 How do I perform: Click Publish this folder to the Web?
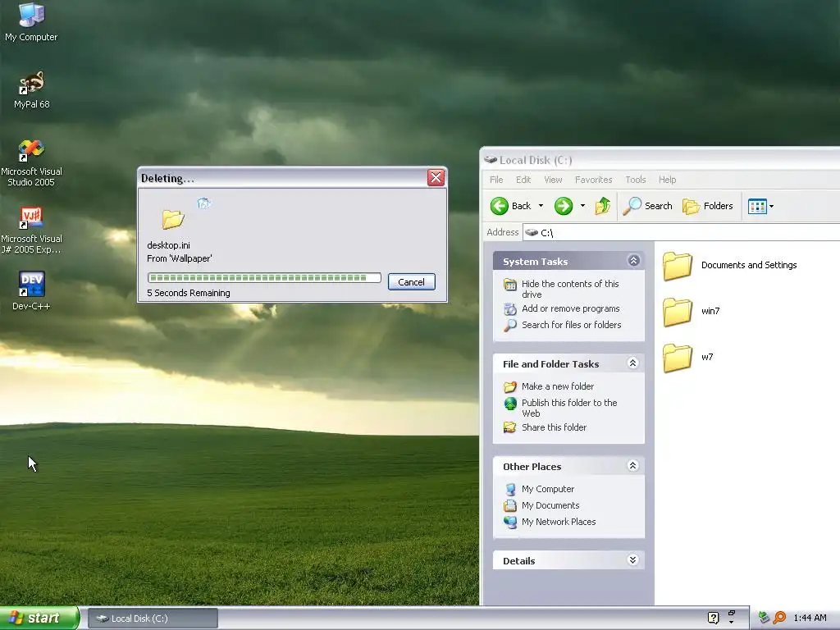coord(569,408)
